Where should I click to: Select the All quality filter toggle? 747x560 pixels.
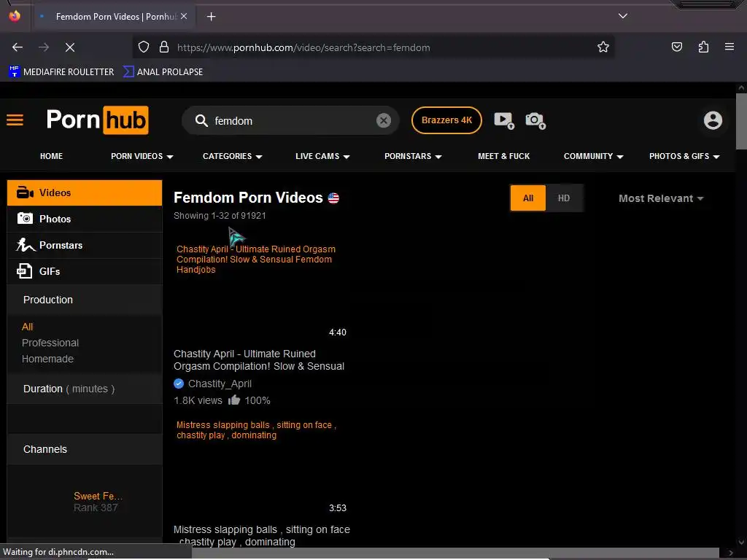point(528,198)
